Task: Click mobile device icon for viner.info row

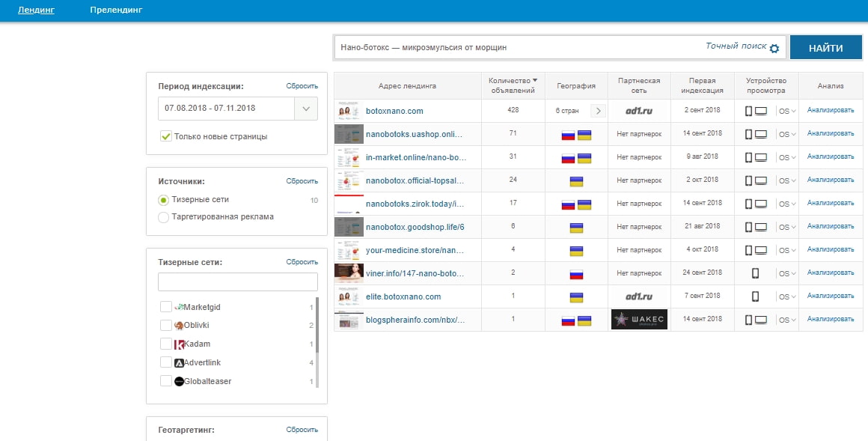Action: click(755, 273)
